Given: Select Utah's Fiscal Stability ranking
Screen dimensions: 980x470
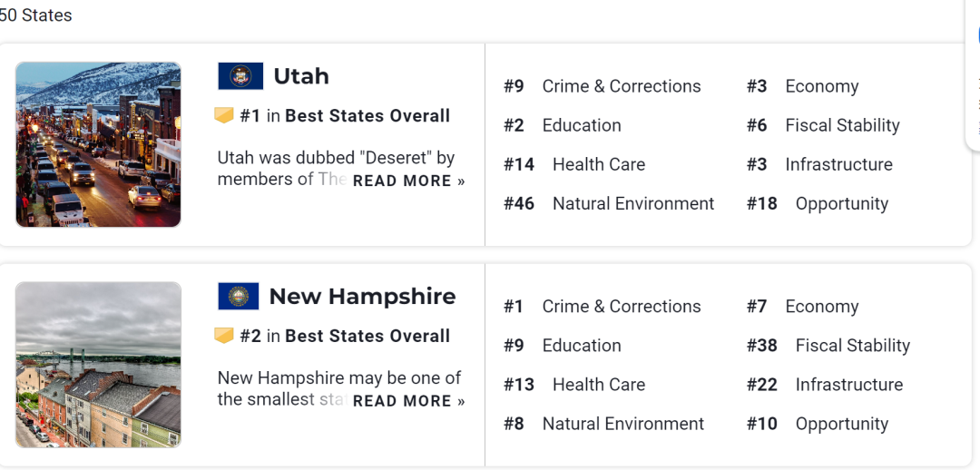Looking at the screenshot, I should coord(823,125).
